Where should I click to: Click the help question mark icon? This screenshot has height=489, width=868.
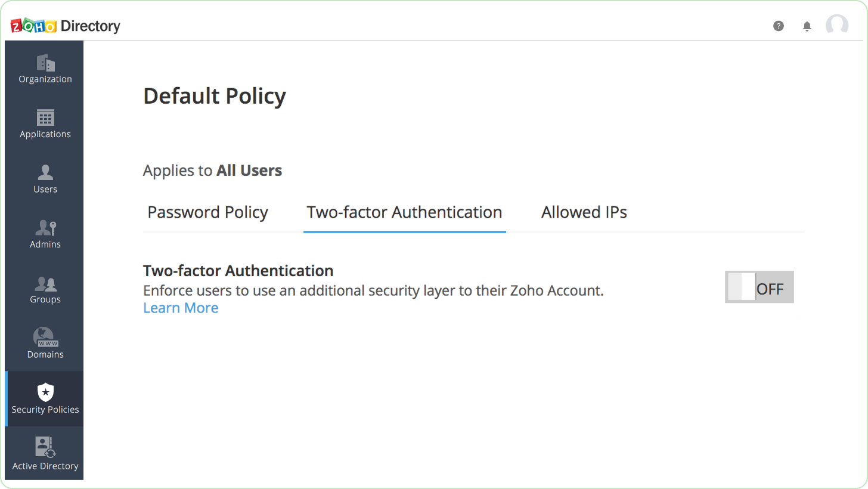[x=779, y=26]
